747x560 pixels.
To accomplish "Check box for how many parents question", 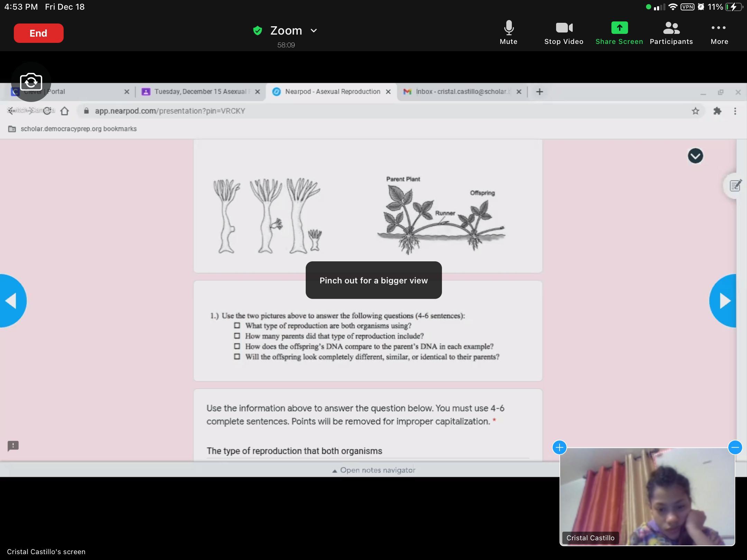I will pos(237,336).
